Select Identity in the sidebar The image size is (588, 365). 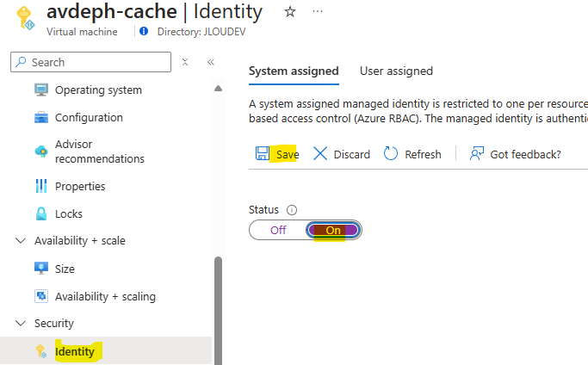(106, 350)
